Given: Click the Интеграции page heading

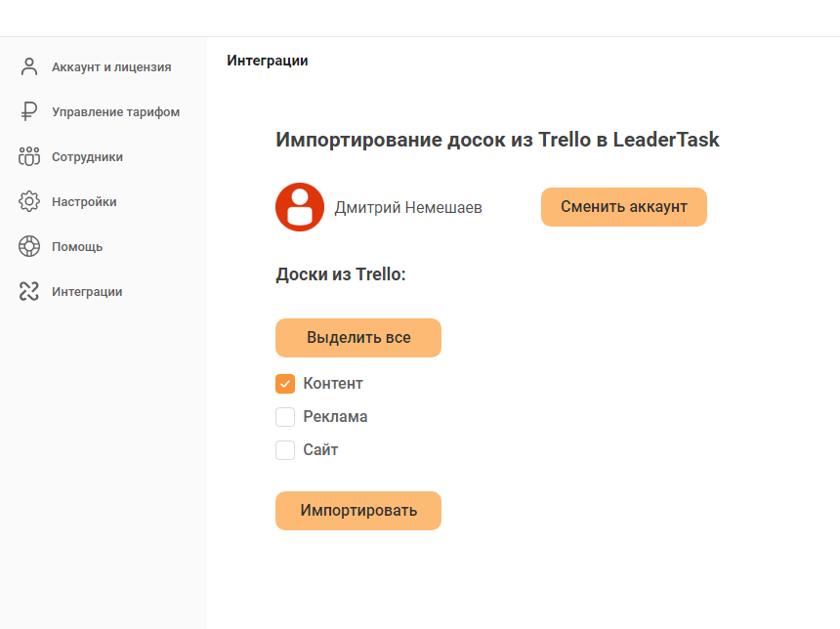Looking at the screenshot, I should pos(268,61).
